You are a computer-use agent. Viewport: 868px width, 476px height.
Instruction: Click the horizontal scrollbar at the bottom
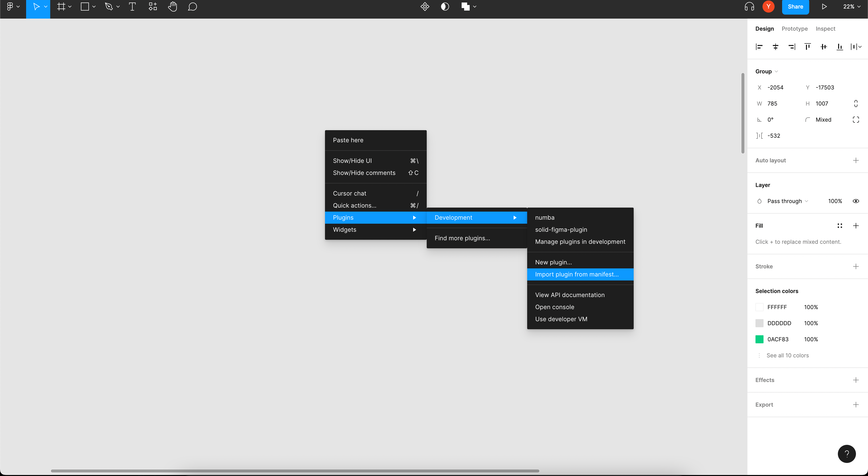tap(293, 471)
